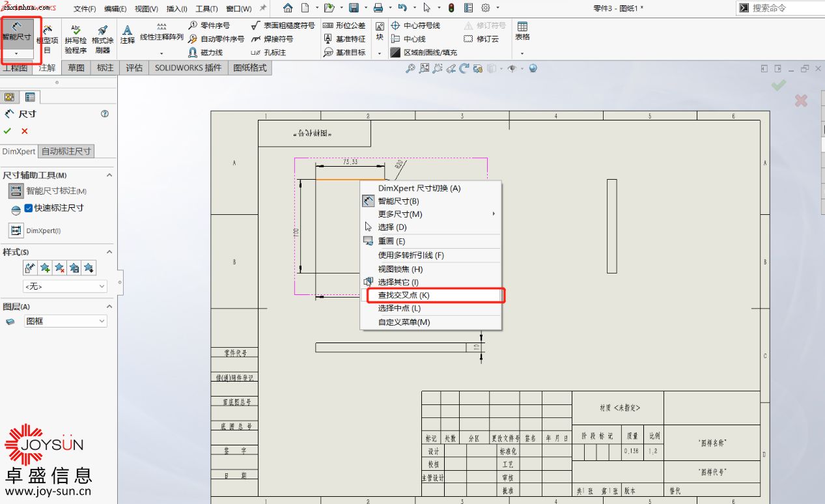Switch to the 草图 tab
Image resolution: width=825 pixels, height=504 pixels.
click(76, 68)
